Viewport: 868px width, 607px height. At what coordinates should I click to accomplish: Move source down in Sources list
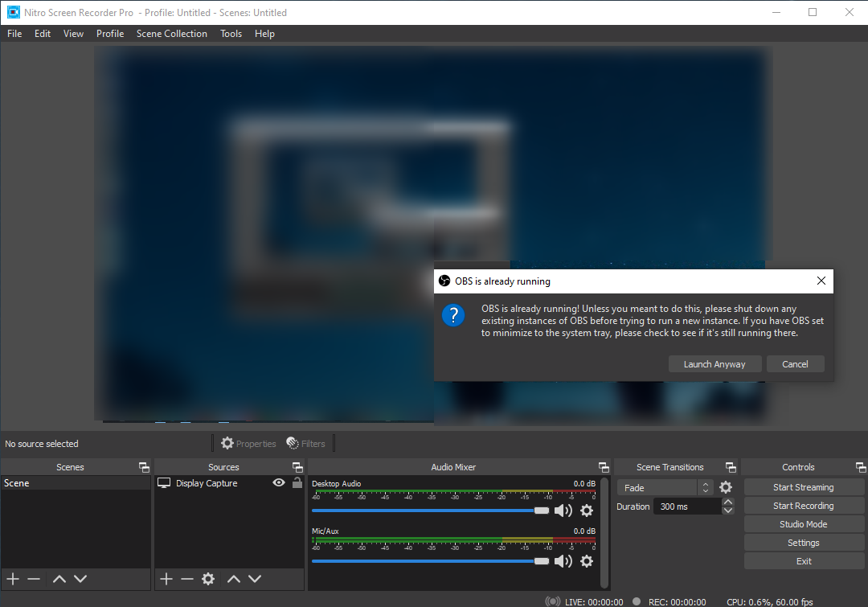(255, 579)
